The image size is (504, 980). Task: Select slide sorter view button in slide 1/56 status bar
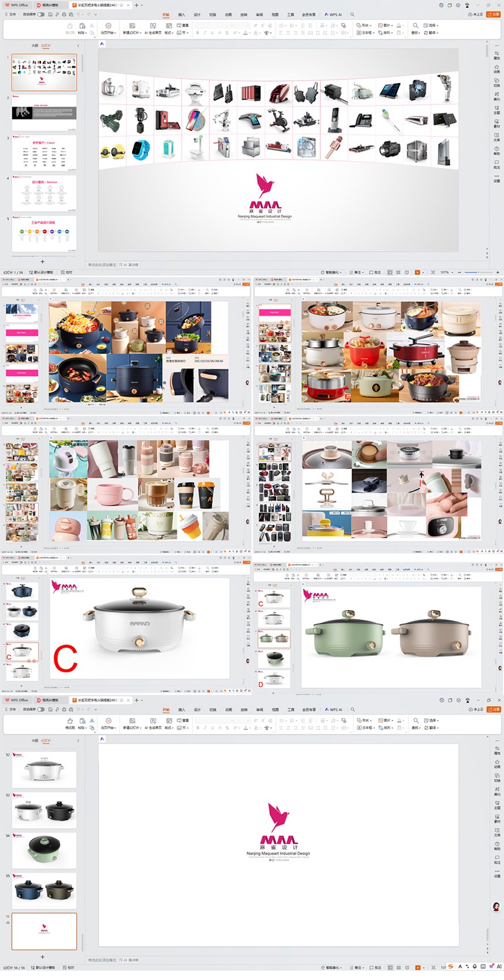click(x=399, y=272)
